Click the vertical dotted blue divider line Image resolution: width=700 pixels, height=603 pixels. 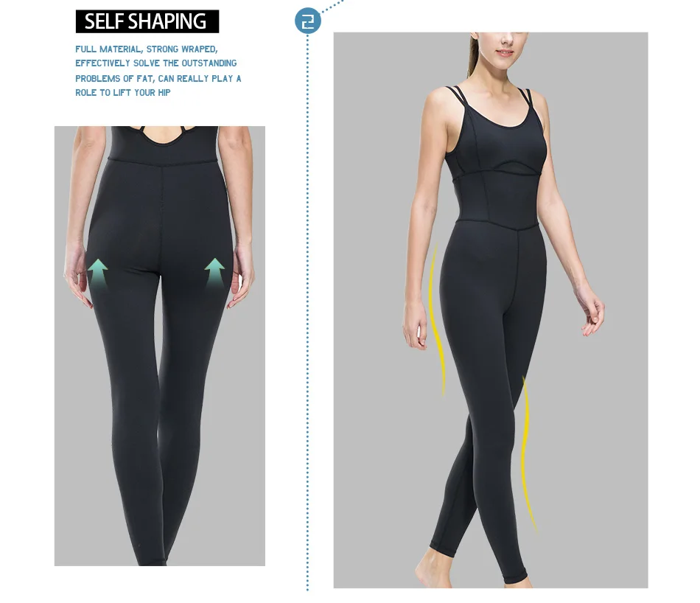(307, 313)
